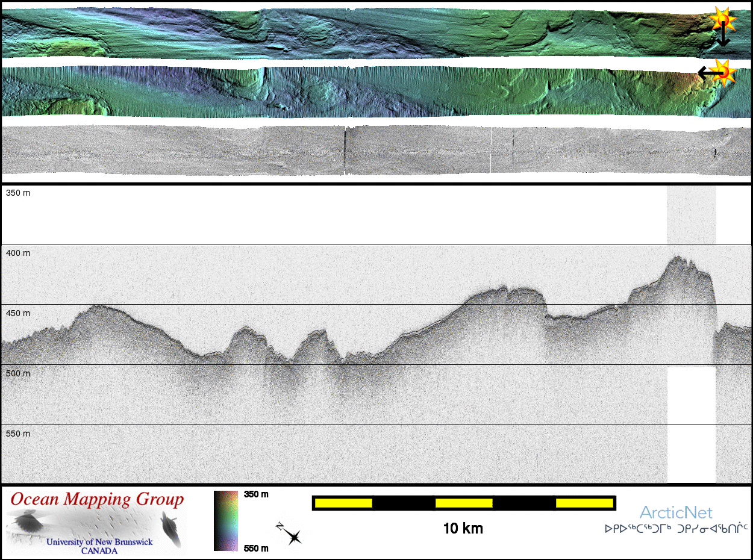753x560 pixels.
Task: Click the white blank box in profile
Action: pos(692,425)
